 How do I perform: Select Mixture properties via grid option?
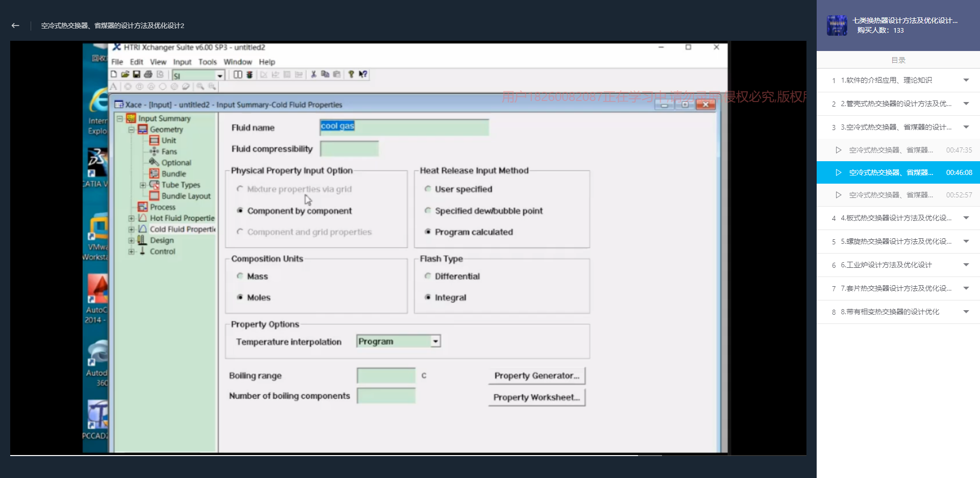click(240, 189)
